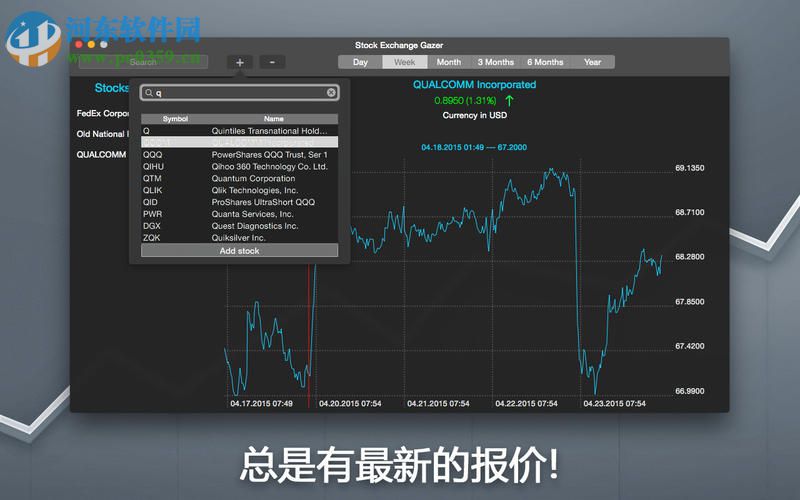Click the minus button to remove stock
This screenshot has height=500, width=800.
pos(272,62)
